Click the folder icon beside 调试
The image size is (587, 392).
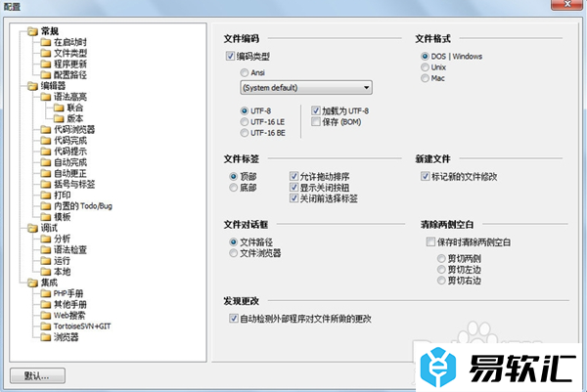click(x=32, y=228)
